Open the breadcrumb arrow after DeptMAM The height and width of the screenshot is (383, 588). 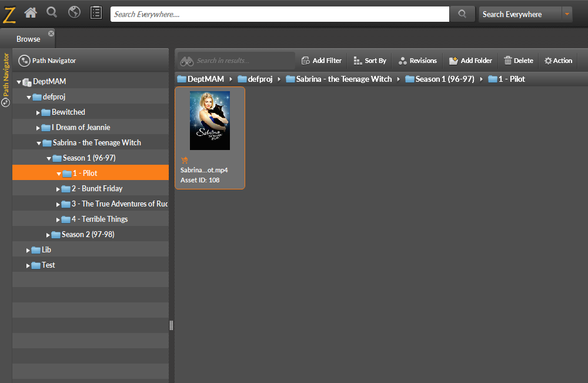(x=230, y=79)
